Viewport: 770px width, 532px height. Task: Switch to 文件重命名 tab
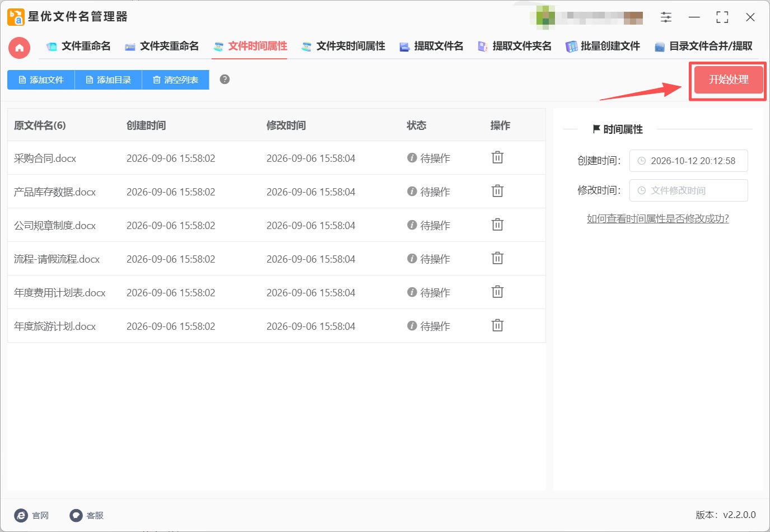click(x=78, y=46)
